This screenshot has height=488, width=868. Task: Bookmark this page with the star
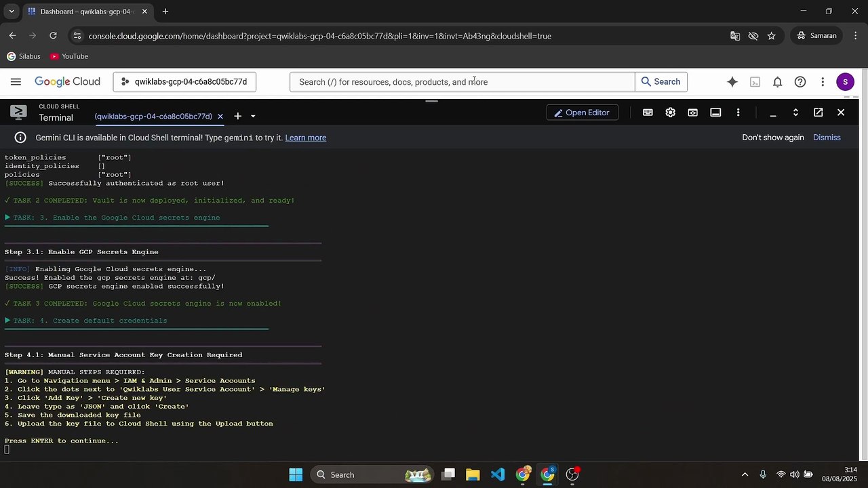pyautogui.click(x=772, y=35)
